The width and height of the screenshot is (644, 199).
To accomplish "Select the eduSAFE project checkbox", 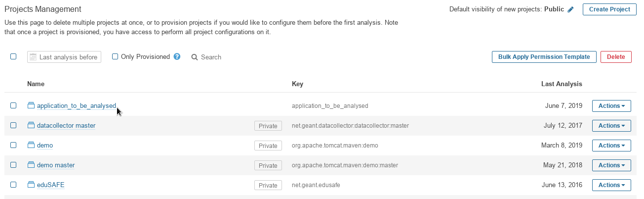I will [x=13, y=185].
